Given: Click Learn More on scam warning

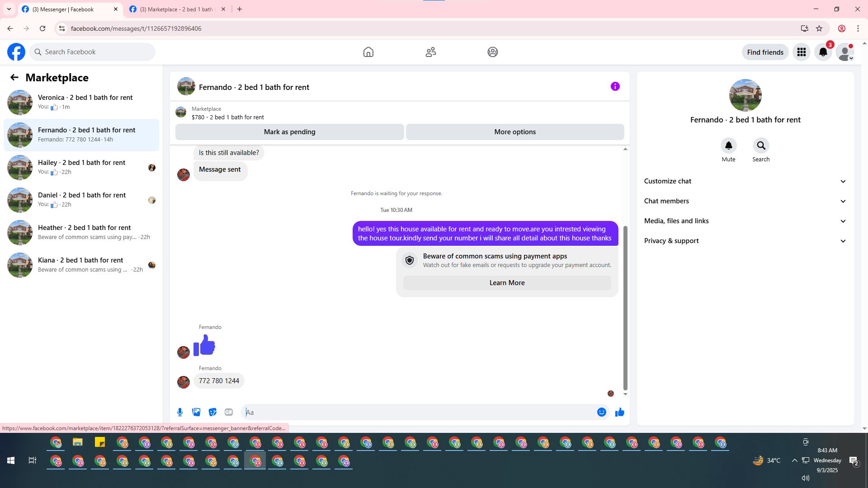Looking at the screenshot, I should click(x=507, y=283).
